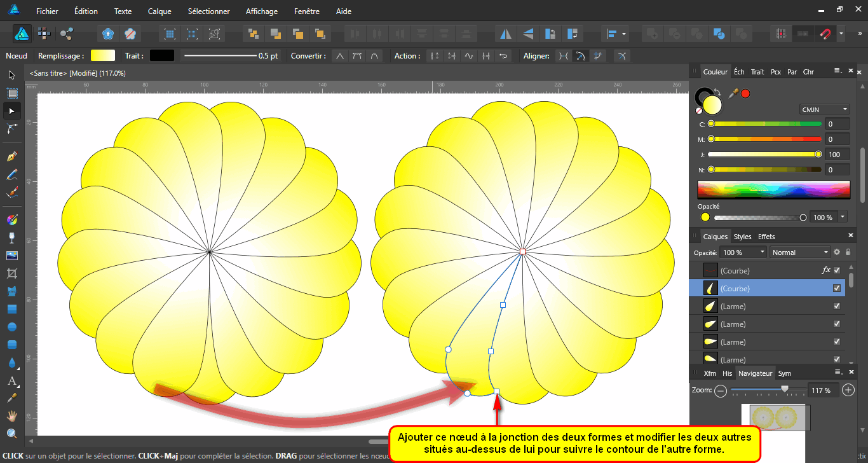
Task: Uncheck the first (Larme) layer visibility
Action: click(x=837, y=306)
